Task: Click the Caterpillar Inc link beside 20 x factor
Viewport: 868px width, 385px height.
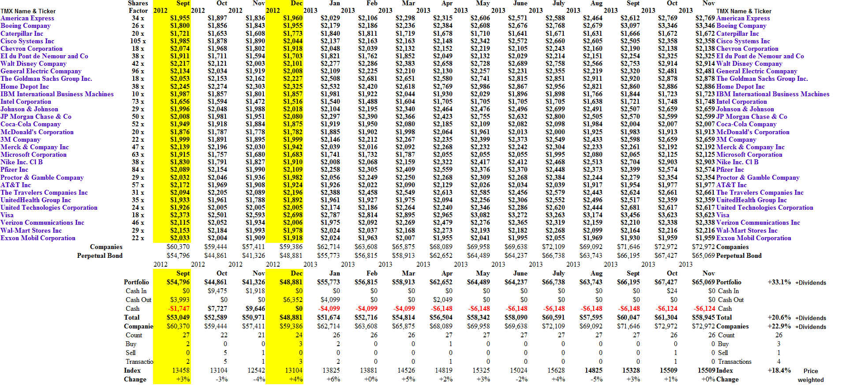Action: tap(22, 34)
